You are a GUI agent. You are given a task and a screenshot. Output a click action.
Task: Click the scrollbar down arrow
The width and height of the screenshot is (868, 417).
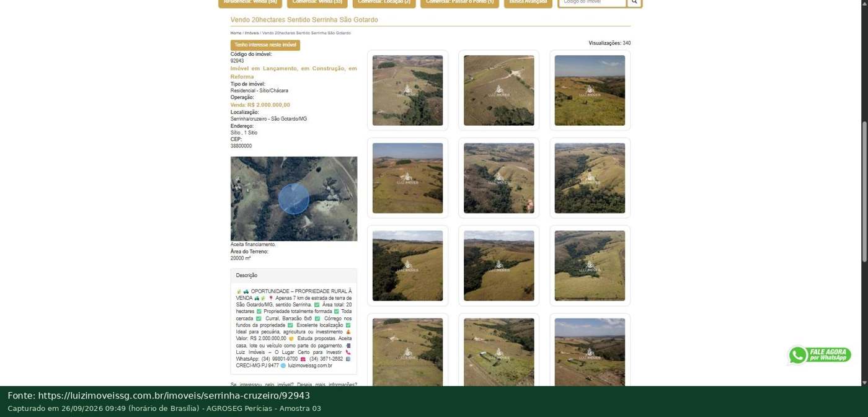864,382
